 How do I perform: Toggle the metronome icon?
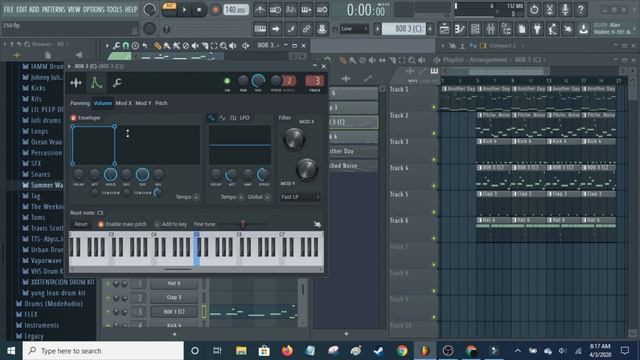coord(260,10)
